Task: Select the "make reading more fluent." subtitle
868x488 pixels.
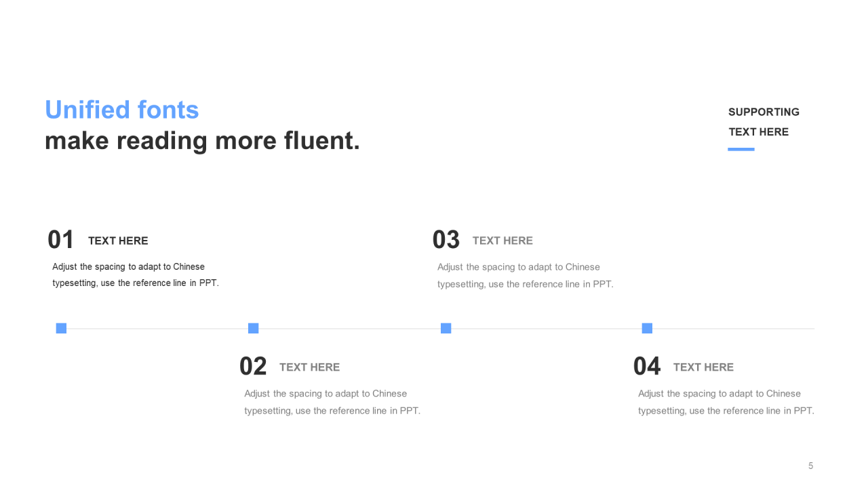Action: (x=202, y=141)
